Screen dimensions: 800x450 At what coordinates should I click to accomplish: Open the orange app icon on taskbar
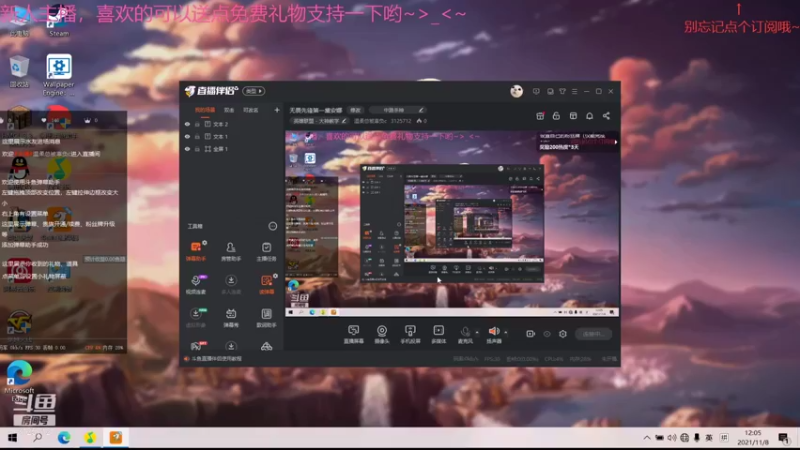[x=116, y=438]
